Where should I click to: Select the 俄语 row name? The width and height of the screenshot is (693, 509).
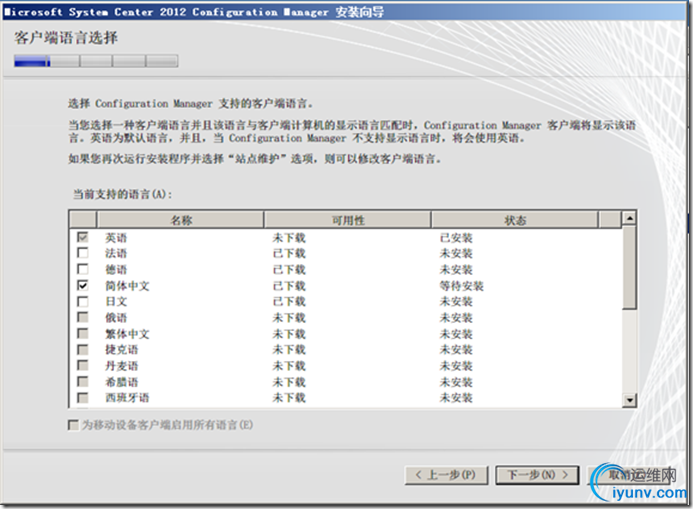(116, 318)
